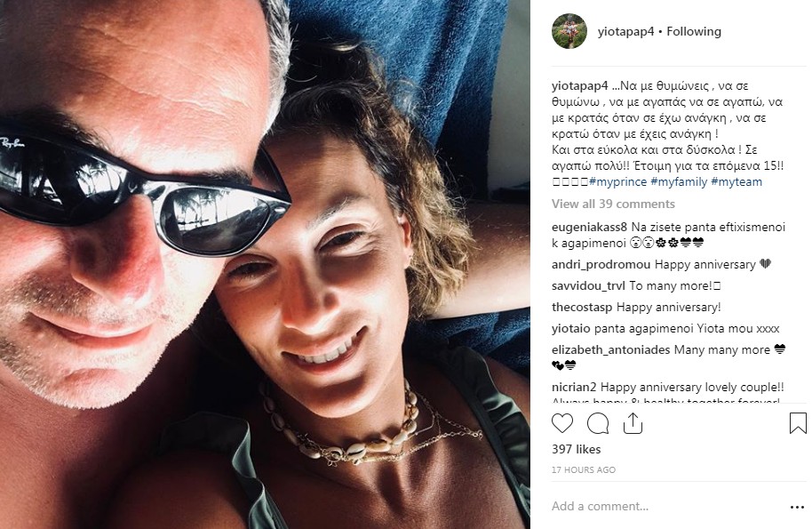This screenshot has width=812, height=529.
Task: Open andri_prodromou commenter profile
Action: pyautogui.click(x=601, y=264)
